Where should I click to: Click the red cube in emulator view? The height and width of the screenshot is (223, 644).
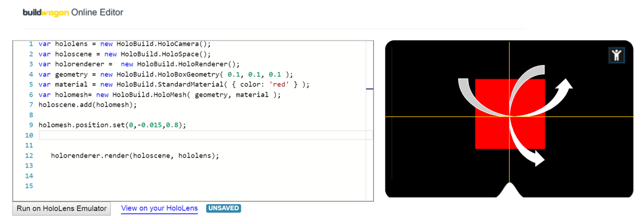tap(510, 114)
